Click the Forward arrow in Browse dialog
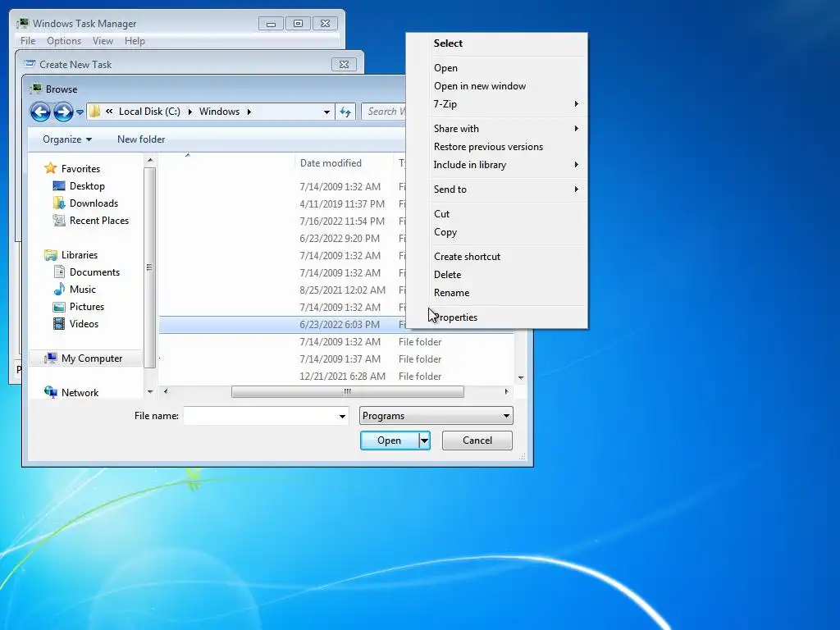This screenshot has height=630, width=840. click(63, 112)
